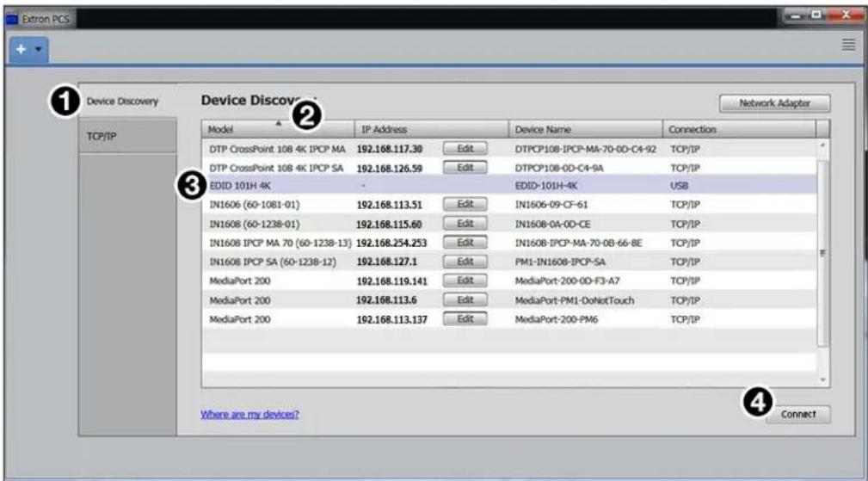Image resolution: width=868 pixels, height=481 pixels.
Task: Click device name MediaPort-200-0D-F3-A7
Action: [567, 281]
